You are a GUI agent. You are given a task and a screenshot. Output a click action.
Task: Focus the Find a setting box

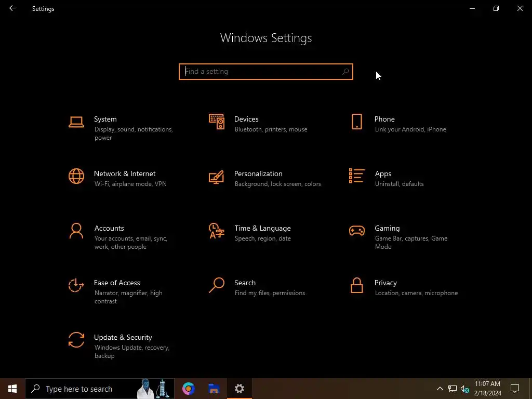pos(266,72)
